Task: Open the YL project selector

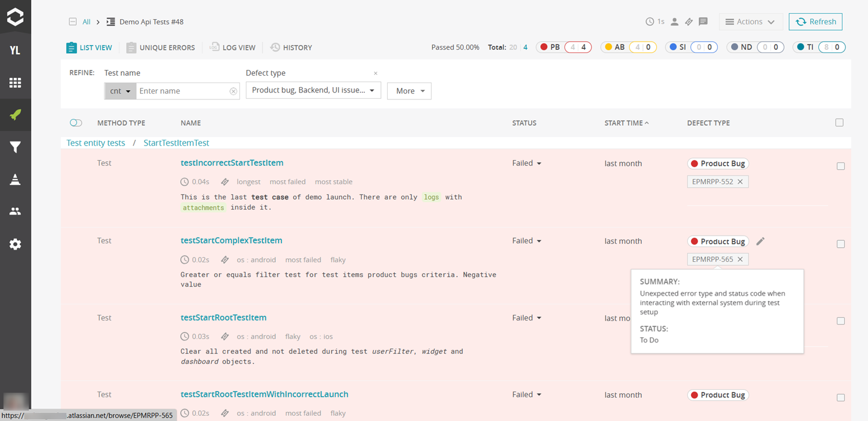Action: [15, 50]
